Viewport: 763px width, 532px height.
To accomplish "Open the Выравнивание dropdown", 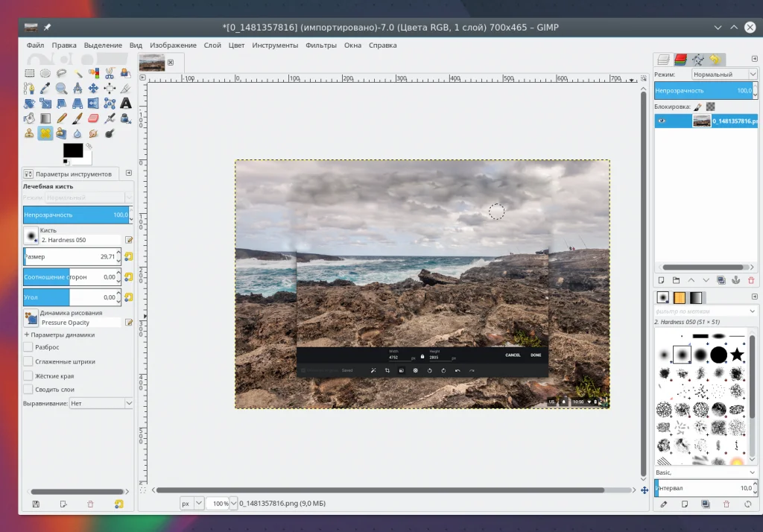I will [x=101, y=403].
